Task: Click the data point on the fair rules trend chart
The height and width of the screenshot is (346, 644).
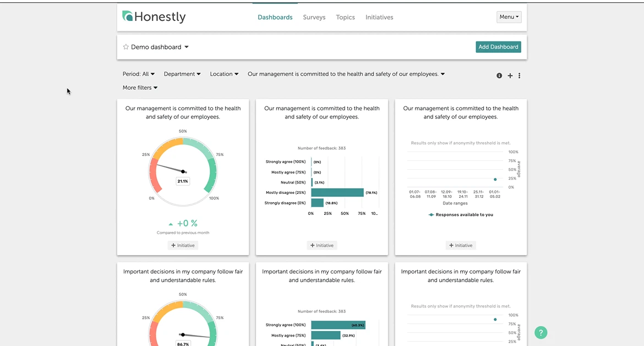Action: (495, 320)
